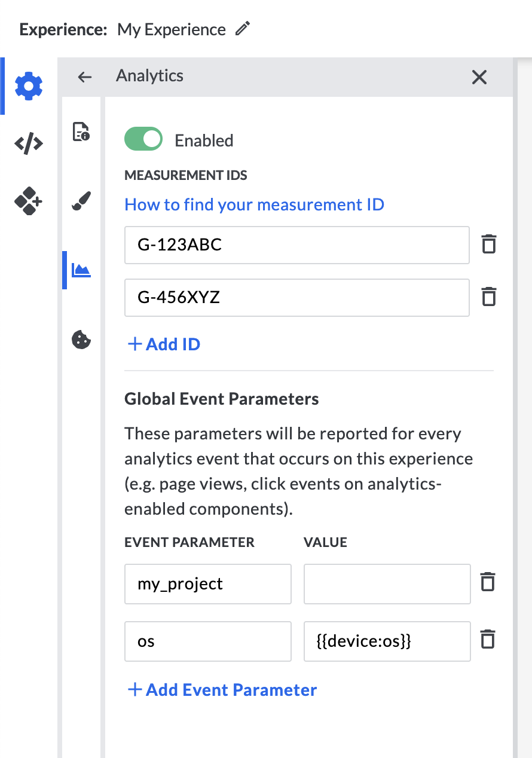Delete the G-456XYZ measurement ID
This screenshot has height=758, width=532.
pyautogui.click(x=488, y=297)
